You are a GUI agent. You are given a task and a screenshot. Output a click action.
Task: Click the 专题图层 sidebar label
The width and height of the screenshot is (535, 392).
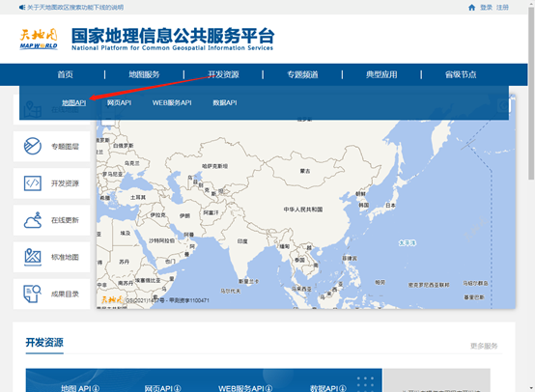point(65,147)
